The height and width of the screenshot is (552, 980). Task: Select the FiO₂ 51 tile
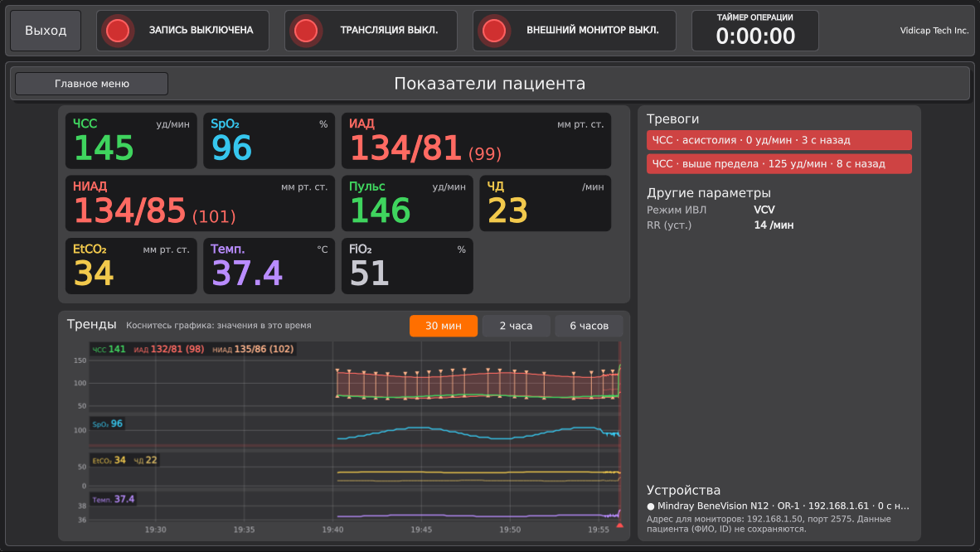pyautogui.click(x=407, y=266)
